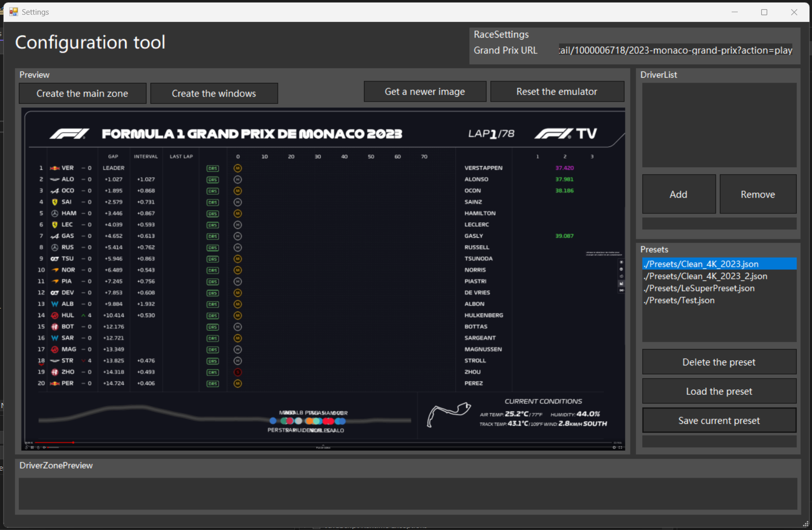Click the DRS badge in the HAM row
The image size is (812, 530).
click(x=213, y=214)
